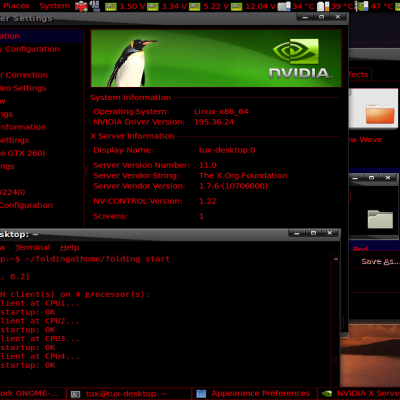The image size is (400, 400).
Task: Open the System menu in top panel
Action: pyautogui.click(x=55, y=6)
